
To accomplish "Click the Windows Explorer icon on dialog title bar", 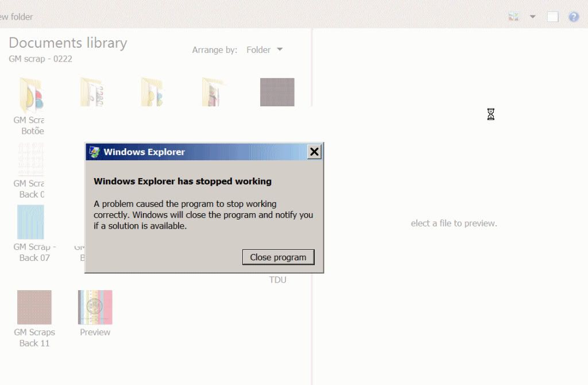I will [95, 152].
